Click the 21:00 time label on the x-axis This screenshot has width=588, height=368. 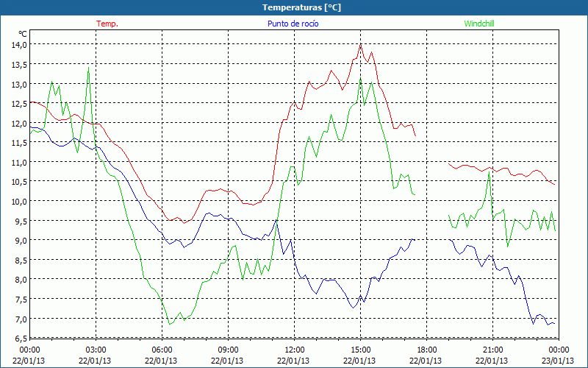click(x=492, y=350)
